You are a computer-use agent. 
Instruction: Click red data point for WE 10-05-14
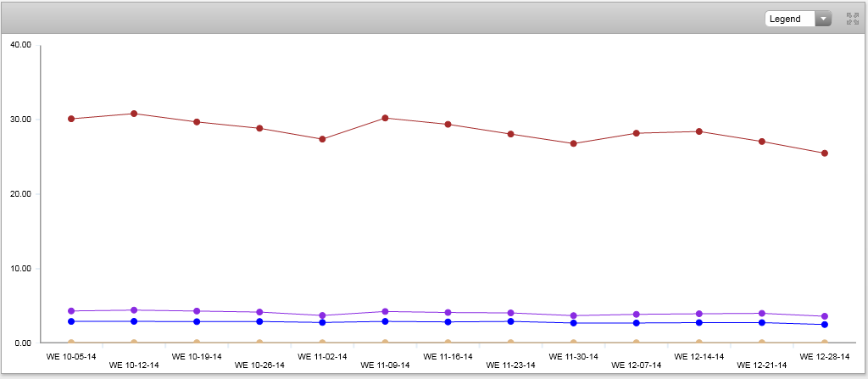[71, 119]
